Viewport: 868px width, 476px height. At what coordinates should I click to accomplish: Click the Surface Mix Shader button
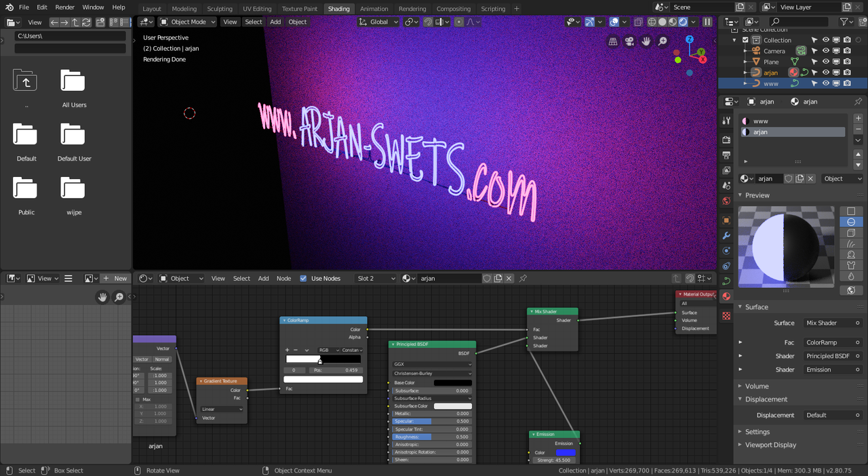(833, 323)
